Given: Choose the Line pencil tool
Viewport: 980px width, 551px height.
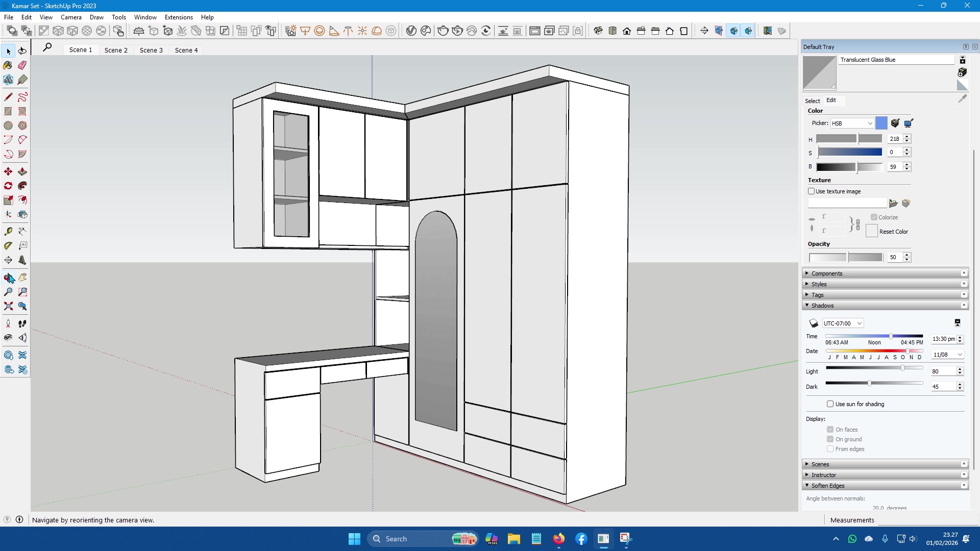Looking at the screenshot, I should pos(8,97).
